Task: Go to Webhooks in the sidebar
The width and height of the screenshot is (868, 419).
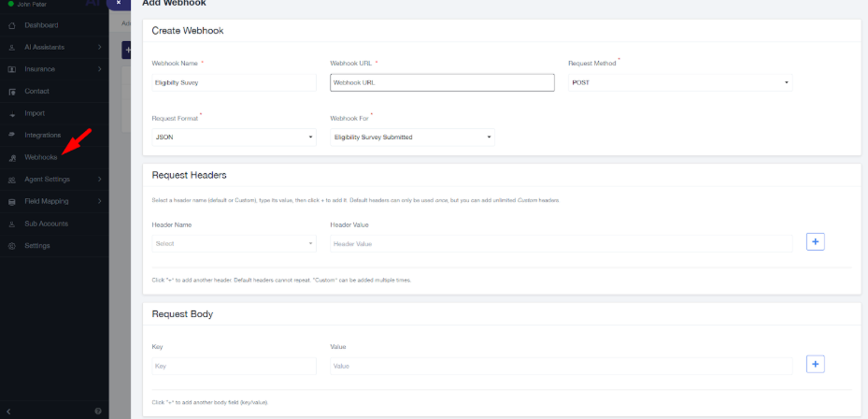Action: (41, 157)
